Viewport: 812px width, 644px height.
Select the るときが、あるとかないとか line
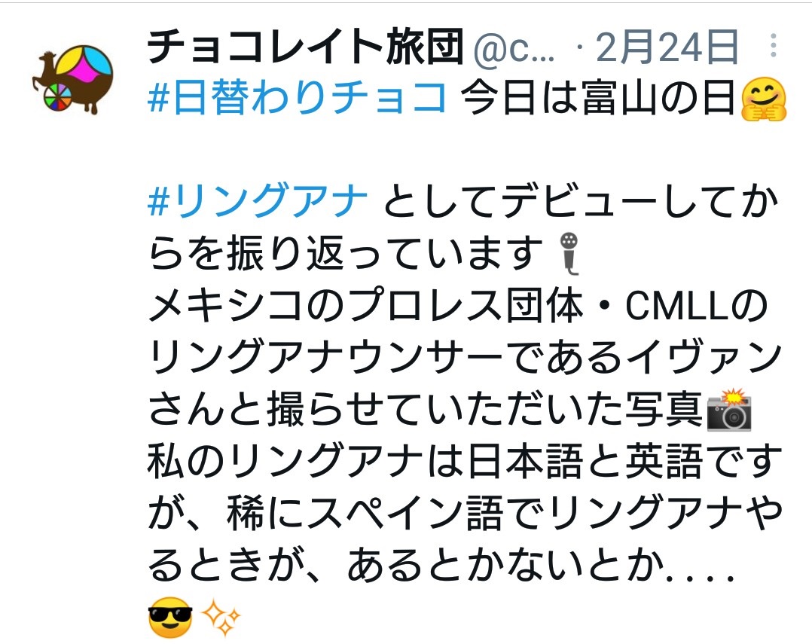coord(441,565)
